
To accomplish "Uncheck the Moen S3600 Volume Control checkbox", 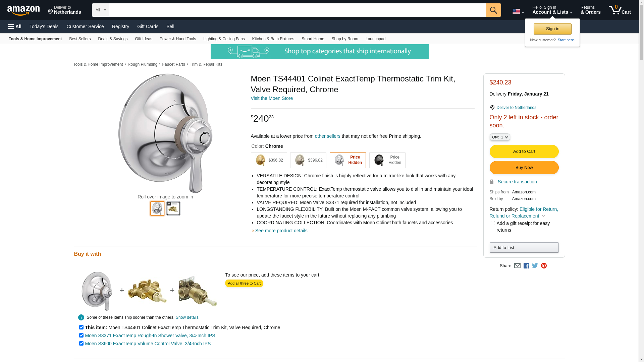I will 81,344.
